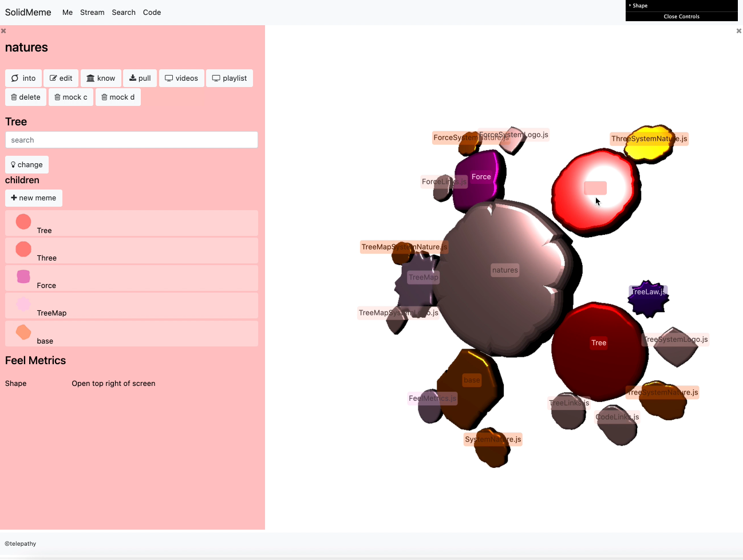Select the yellow ThreeSystemNature.js blob
This screenshot has height=560, width=743.
648,143
